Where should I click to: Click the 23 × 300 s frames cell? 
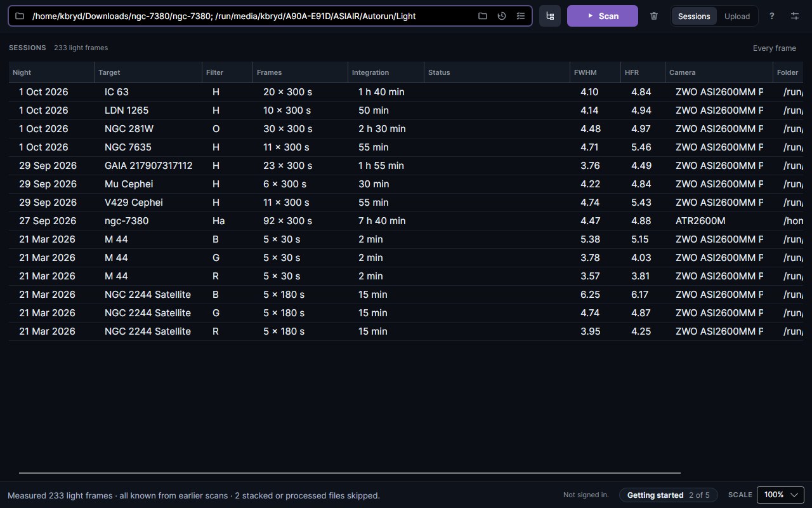click(287, 166)
